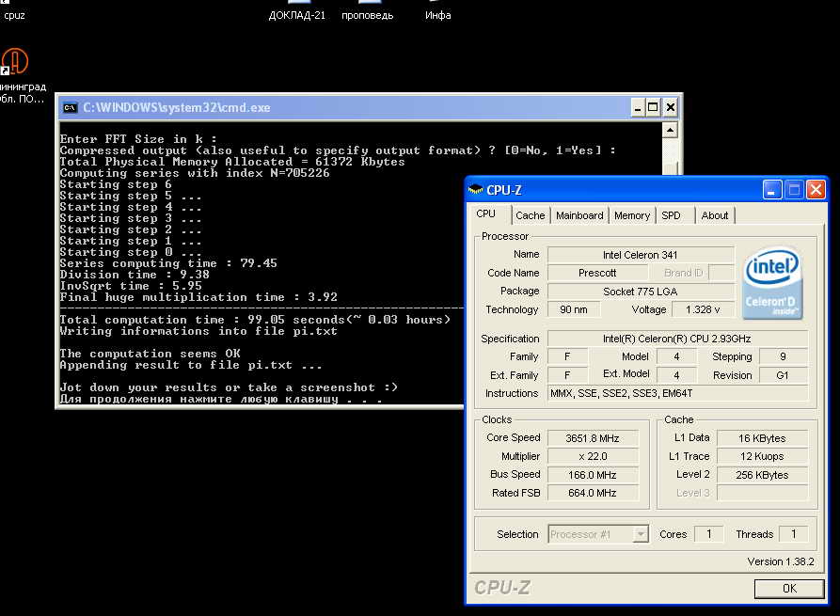840x616 pixels.
Task: Click the disabled Brand ID label
Action: tap(683, 273)
